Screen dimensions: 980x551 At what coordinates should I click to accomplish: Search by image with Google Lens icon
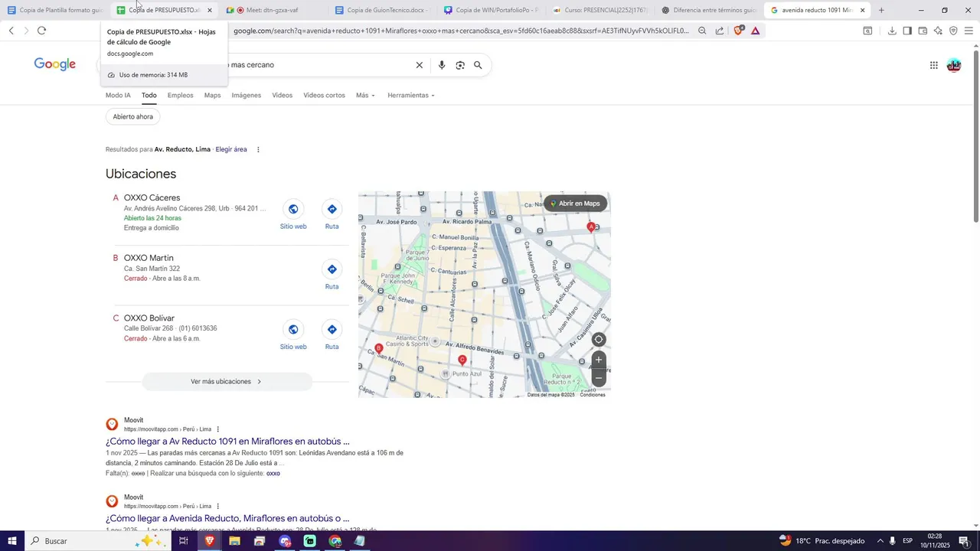pos(460,65)
